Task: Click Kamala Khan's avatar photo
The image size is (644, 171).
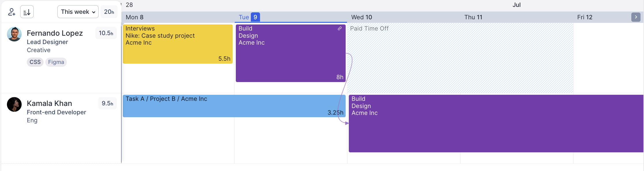Action: coord(14,105)
